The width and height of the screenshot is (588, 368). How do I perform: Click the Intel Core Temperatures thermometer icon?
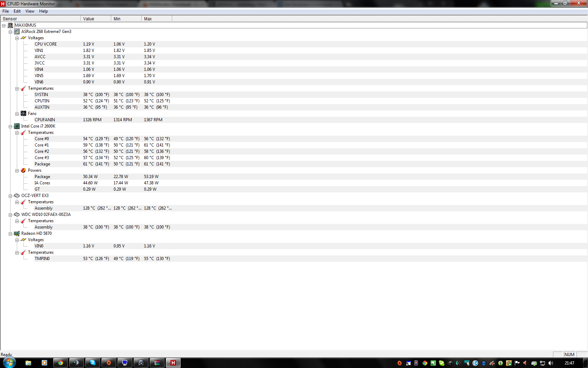click(23, 132)
